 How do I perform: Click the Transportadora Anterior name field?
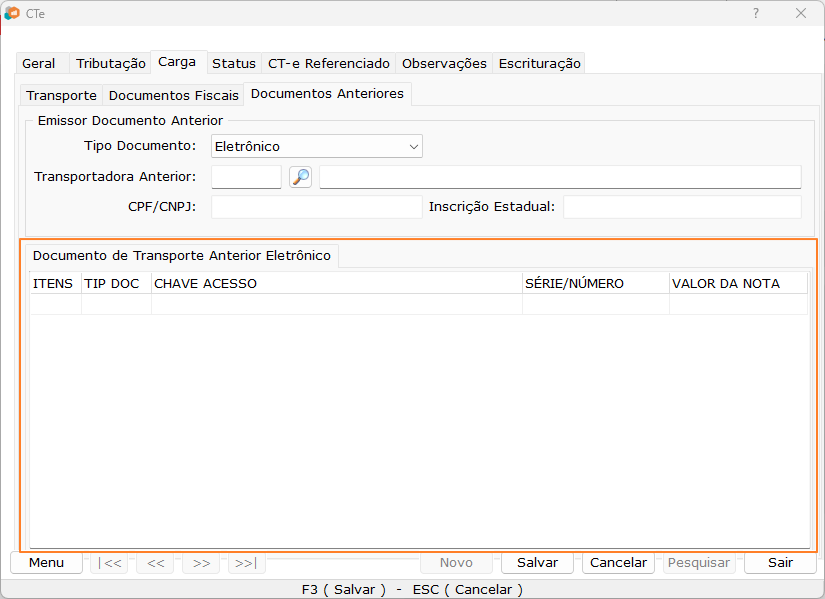560,177
